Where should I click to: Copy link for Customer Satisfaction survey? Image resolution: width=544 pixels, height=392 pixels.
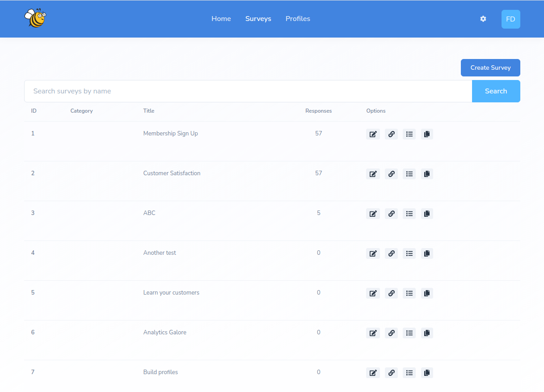point(391,174)
